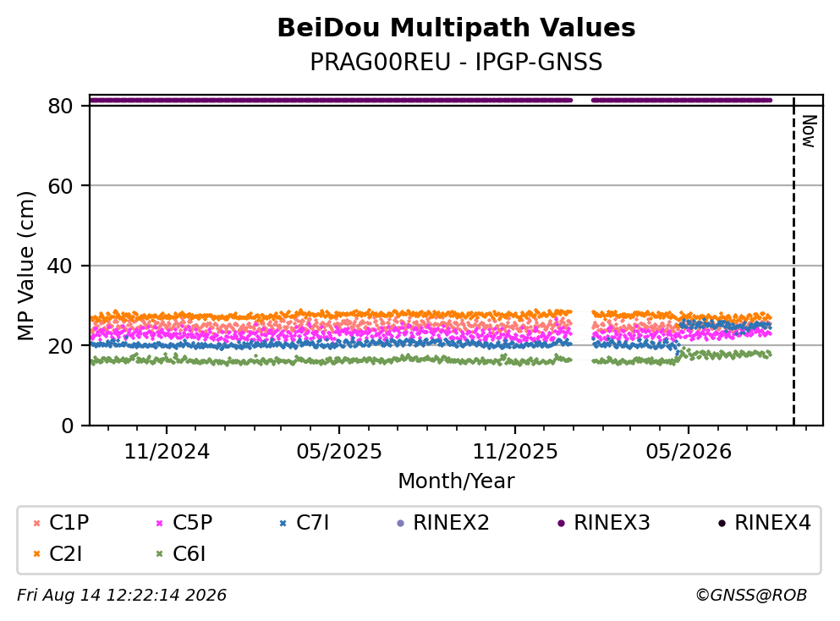This screenshot has height=621, width=840.
Task: Click the dashed Now line
Action: pos(793,261)
